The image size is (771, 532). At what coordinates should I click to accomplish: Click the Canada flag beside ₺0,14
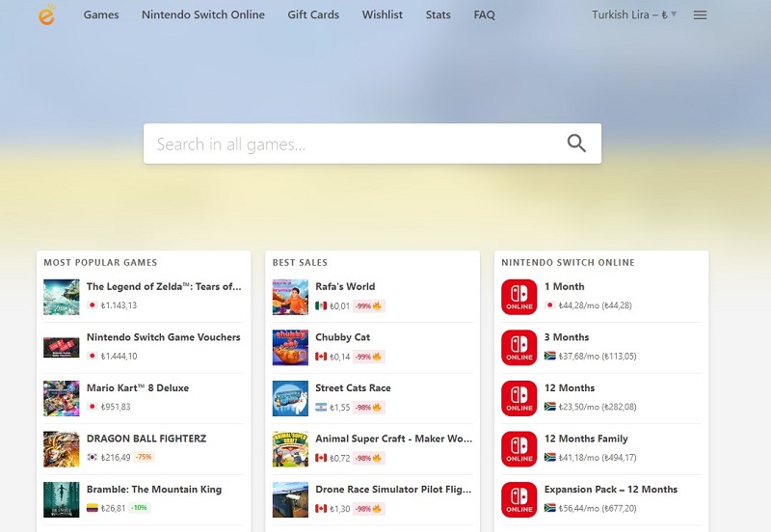coord(321,357)
